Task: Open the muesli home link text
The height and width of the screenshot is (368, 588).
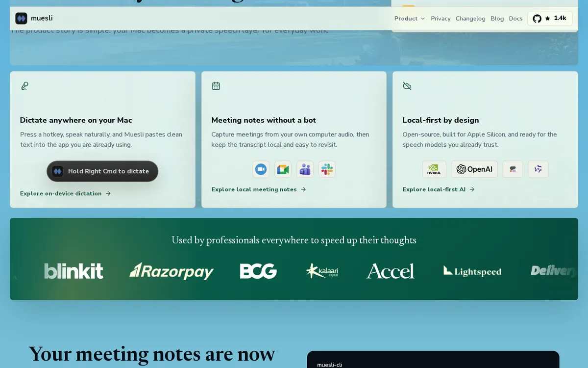Action: click(x=42, y=18)
